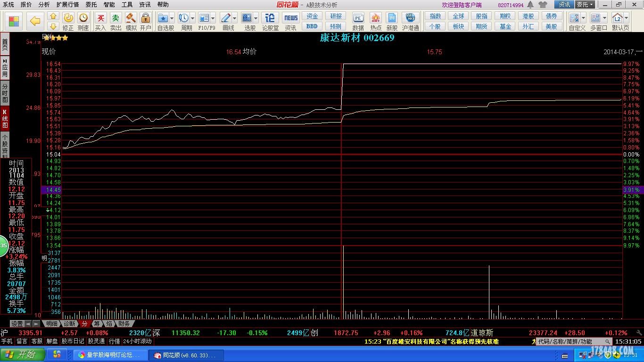Click the wrench icon at bottom right
The width and height of the screenshot is (644, 362).
pyautogui.click(x=639, y=333)
